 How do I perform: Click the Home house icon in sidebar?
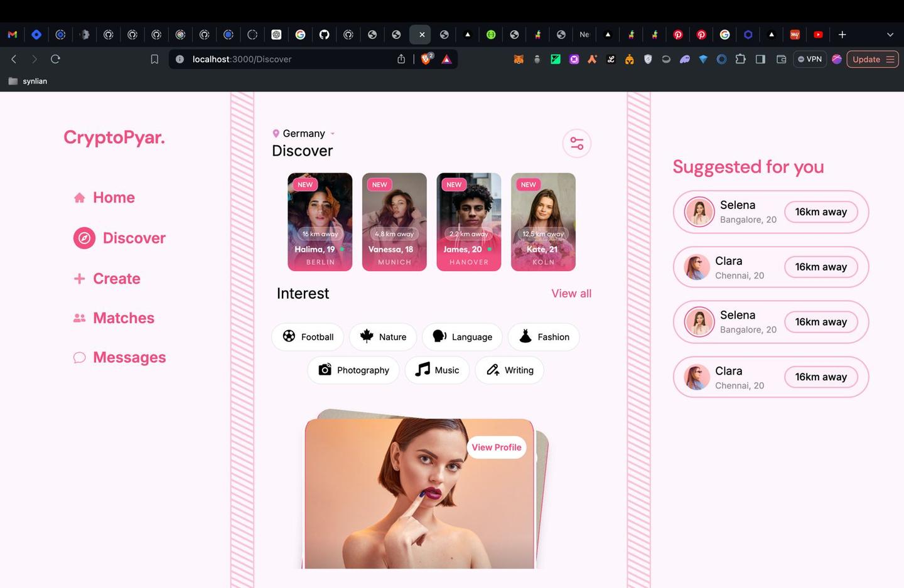tap(80, 198)
